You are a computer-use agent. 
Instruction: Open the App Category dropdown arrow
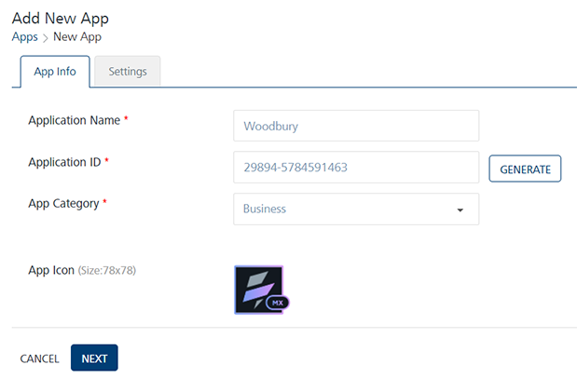pos(460,210)
